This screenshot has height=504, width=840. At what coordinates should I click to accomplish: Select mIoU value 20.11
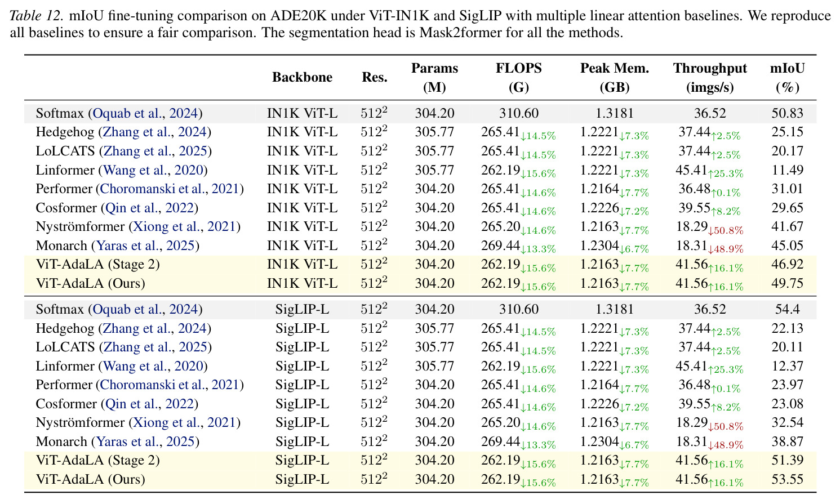(788, 347)
